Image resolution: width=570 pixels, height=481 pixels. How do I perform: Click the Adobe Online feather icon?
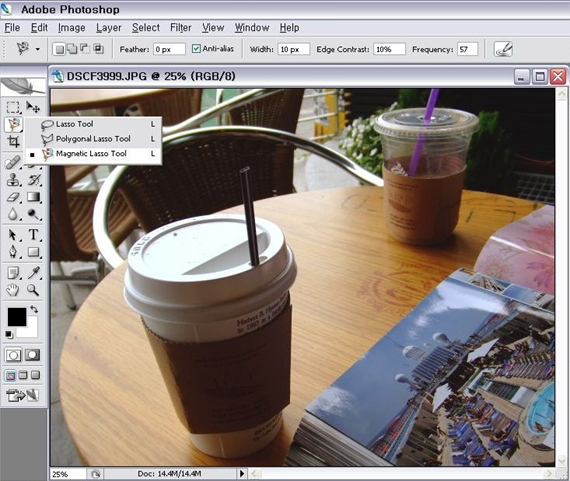pyautogui.click(x=24, y=87)
